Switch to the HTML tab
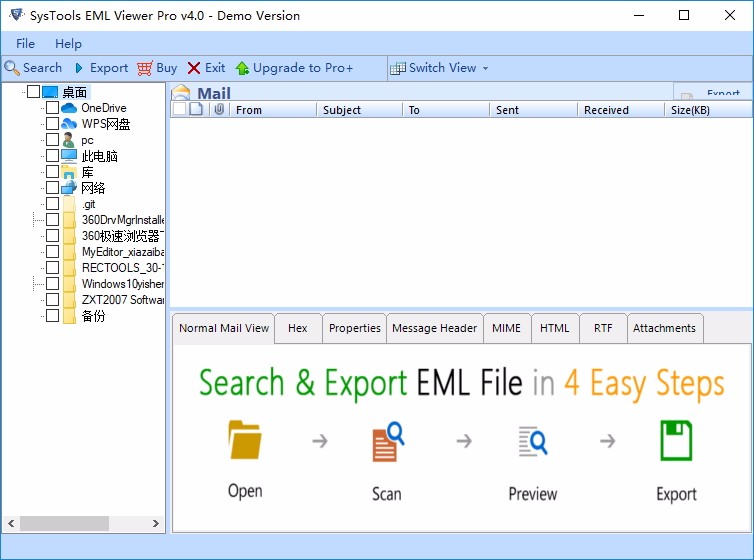Screen dimensions: 754x560 coord(555,328)
